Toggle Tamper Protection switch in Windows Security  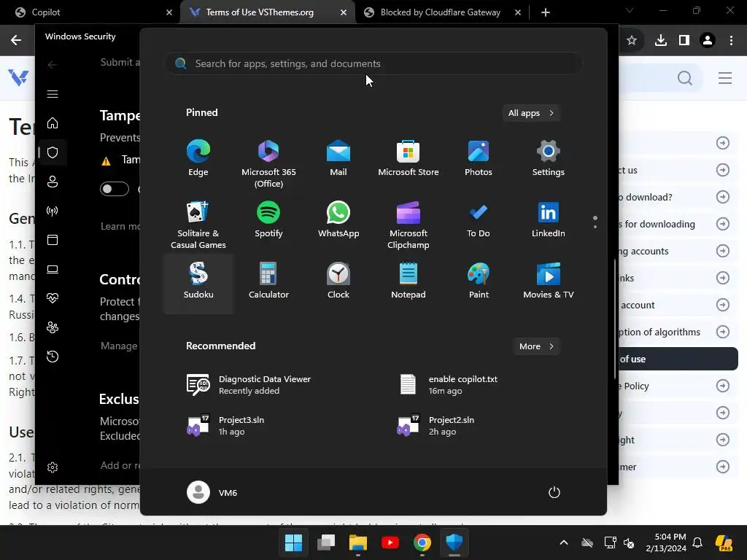click(115, 189)
